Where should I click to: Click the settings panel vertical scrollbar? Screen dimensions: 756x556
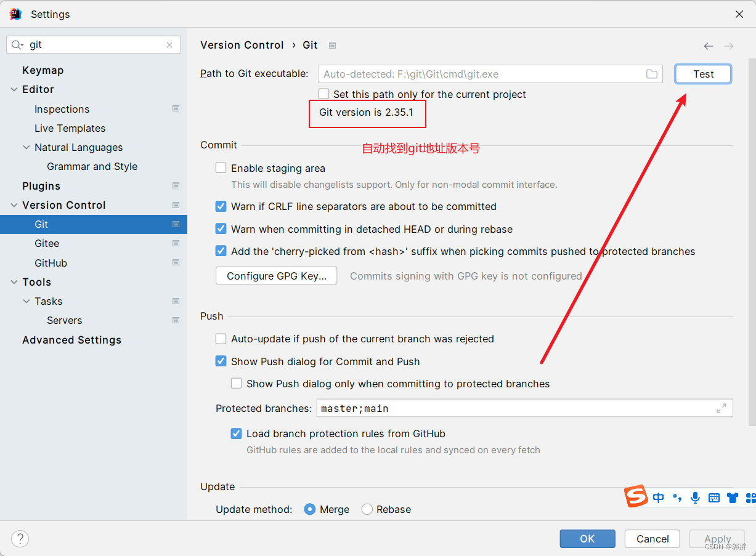point(752,241)
